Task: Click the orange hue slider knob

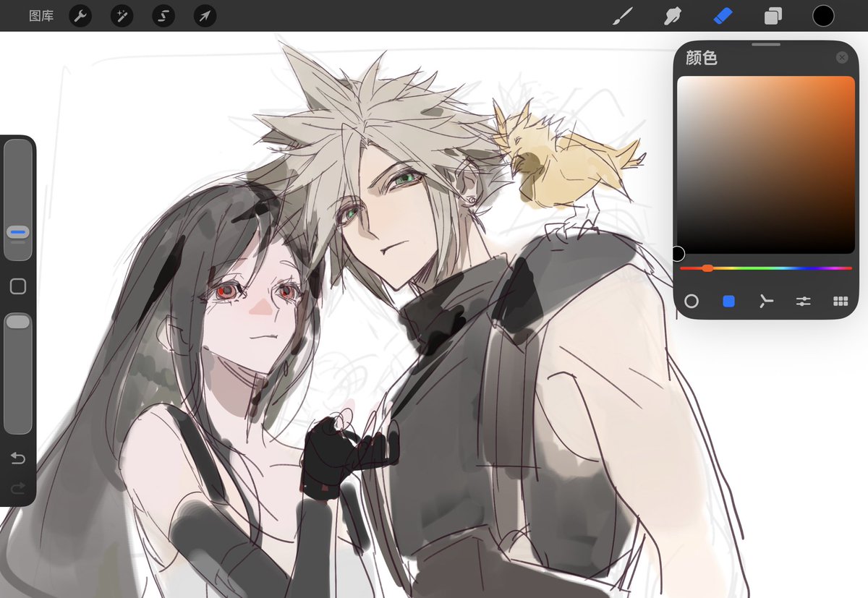Action: coord(707,268)
